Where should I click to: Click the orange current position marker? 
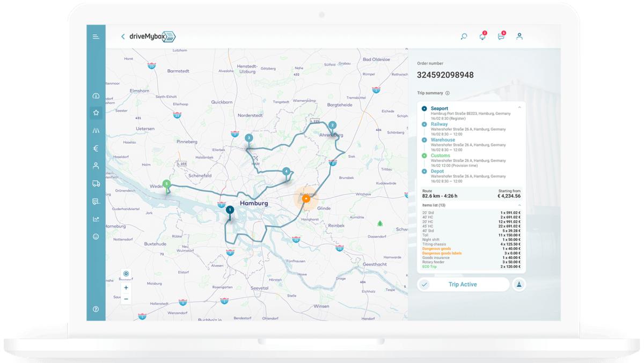(306, 198)
